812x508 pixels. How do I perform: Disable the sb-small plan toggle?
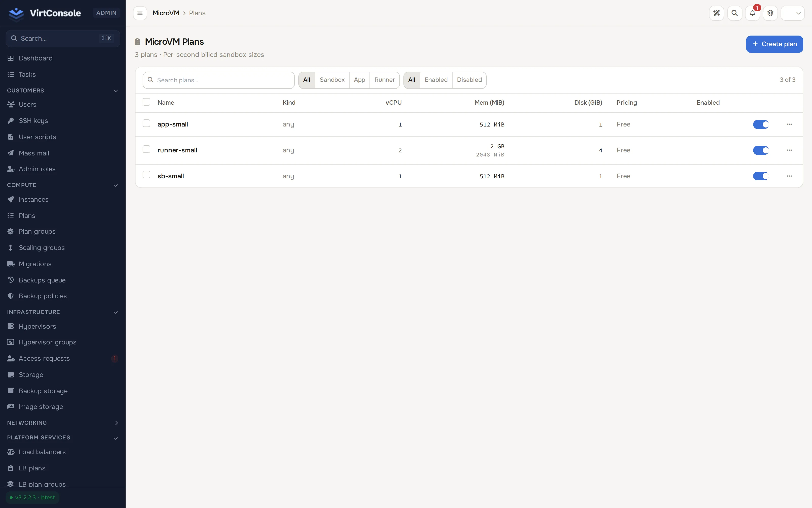(x=761, y=176)
